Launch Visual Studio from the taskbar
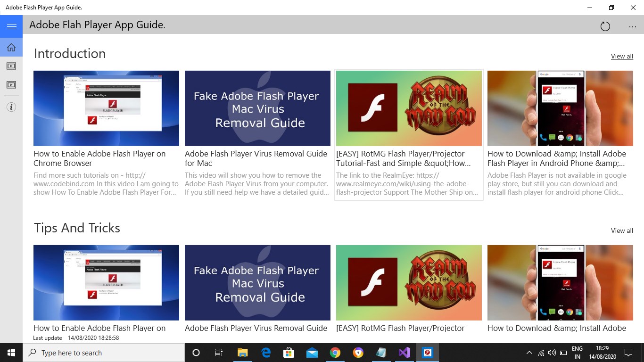Screen dimensions: 644x362 (405, 353)
